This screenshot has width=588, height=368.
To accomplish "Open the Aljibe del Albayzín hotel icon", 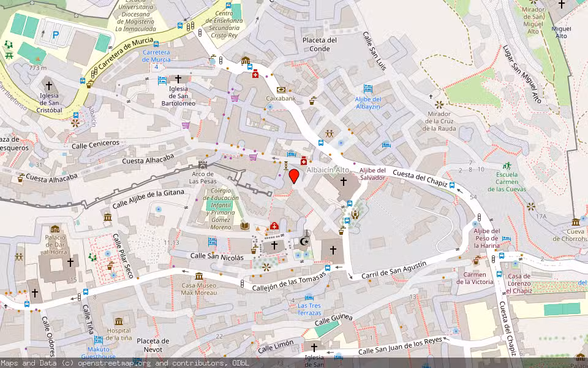I will 368,89.
